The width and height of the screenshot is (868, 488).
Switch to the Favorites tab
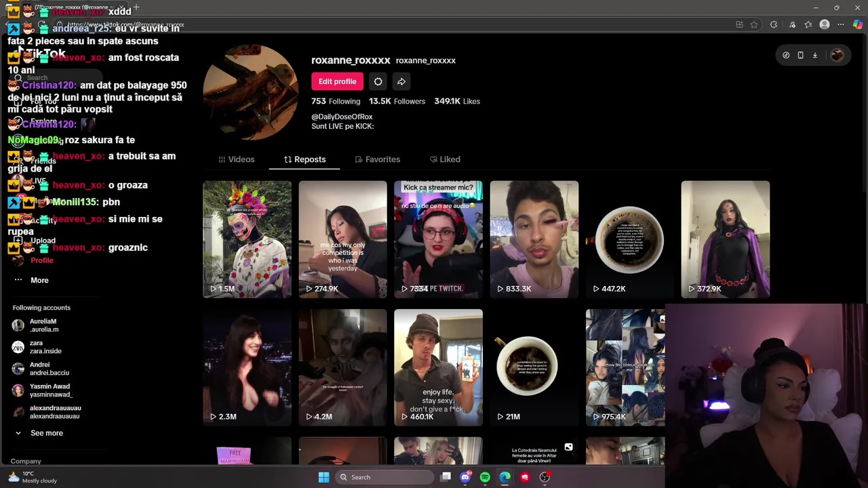click(377, 159)
